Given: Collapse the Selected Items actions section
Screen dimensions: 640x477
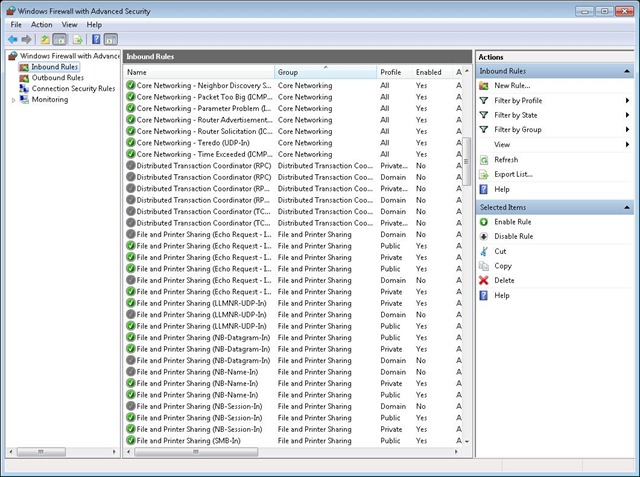Looking at the screenshot, I should (x=627, y=208).
